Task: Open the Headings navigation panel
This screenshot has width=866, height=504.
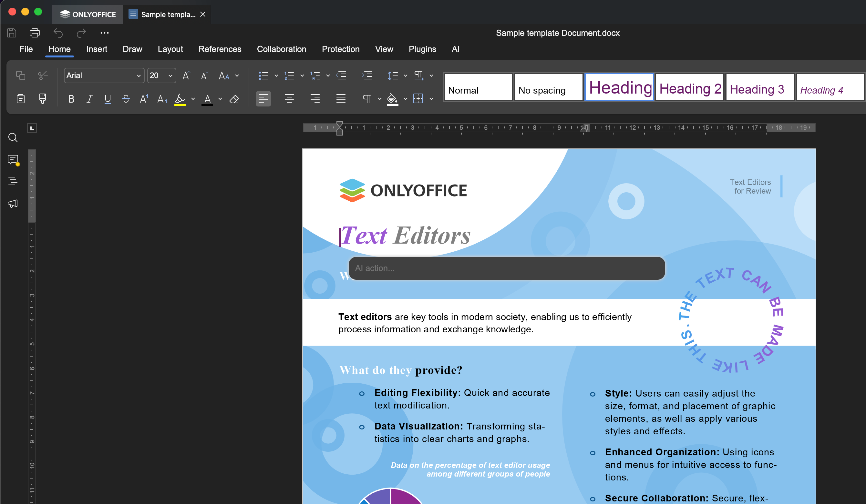Action: pos(13,181)
